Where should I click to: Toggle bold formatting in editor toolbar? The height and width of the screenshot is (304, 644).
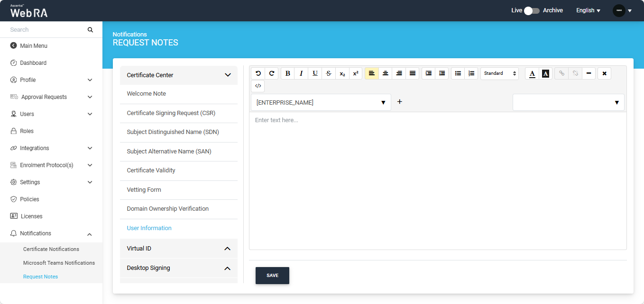(287, 73)
